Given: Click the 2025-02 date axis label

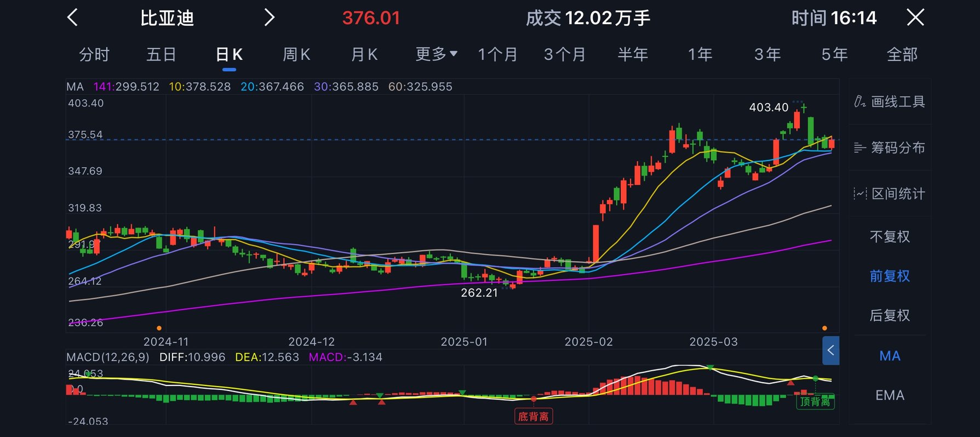Looking at the screenshot, I should coord(589,342).
